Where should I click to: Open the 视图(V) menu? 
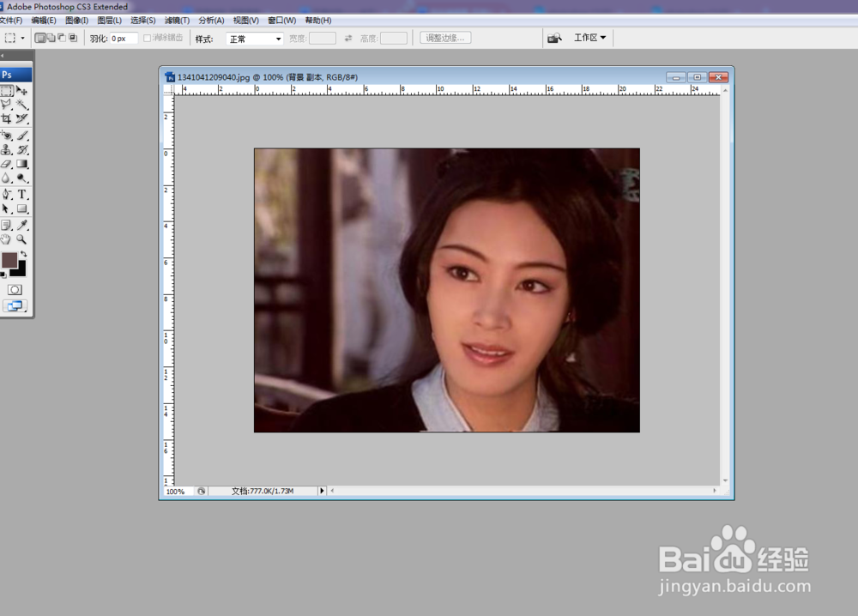[x=245, y=21]
